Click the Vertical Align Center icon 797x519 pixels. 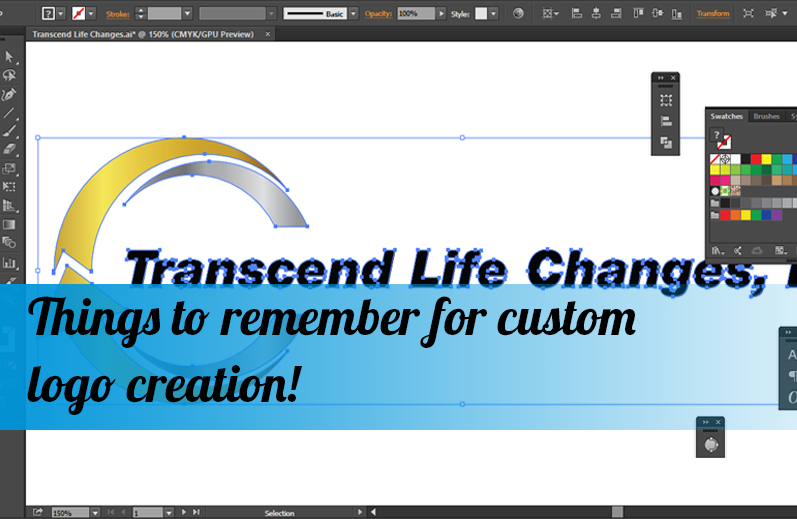coord(657,14)
